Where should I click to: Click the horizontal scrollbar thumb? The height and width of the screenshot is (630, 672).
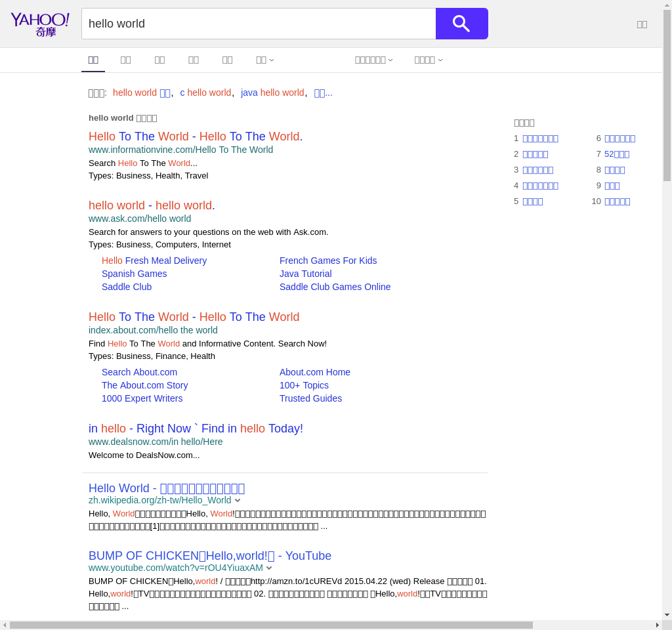click(x=271, y=625)
